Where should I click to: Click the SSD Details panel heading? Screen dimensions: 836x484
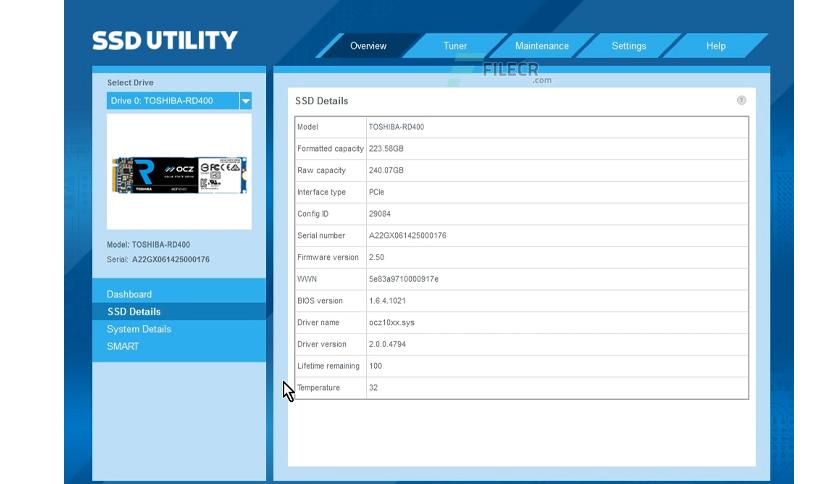321,101
